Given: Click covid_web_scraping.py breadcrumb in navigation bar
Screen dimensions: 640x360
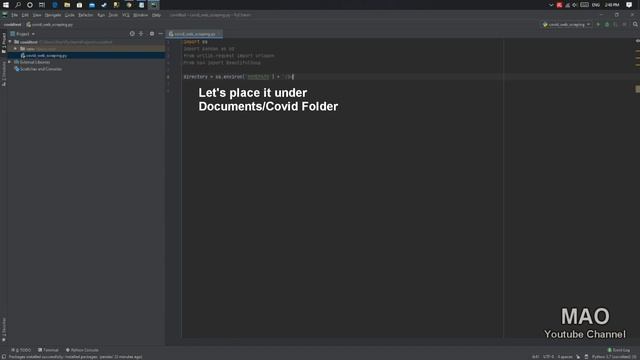Looking at the screenshot, I should point(49,24).
